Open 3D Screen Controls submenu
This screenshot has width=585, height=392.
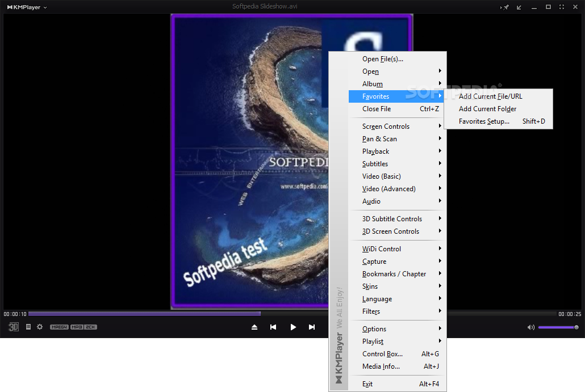click(398, 231)
